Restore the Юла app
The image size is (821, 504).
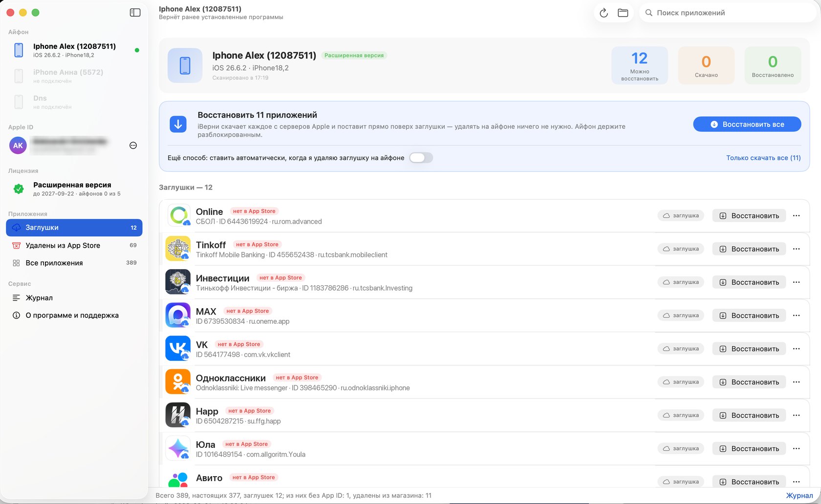[749, 448]
